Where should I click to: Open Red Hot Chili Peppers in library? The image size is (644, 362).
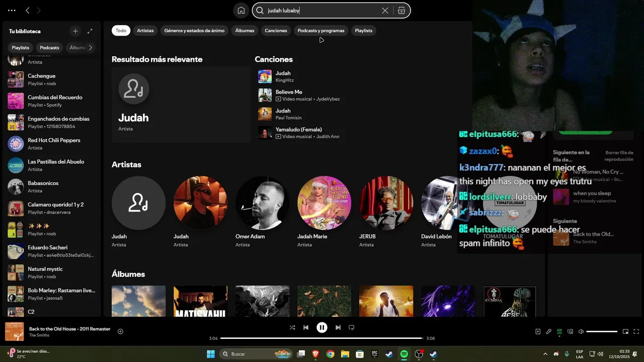pyautogui.click(x=52, y=144)
